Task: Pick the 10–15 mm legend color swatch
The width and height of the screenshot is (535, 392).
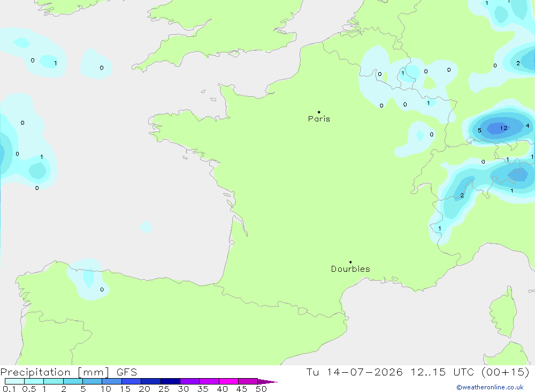Action: pyautogui.click(x=112, y=381)
